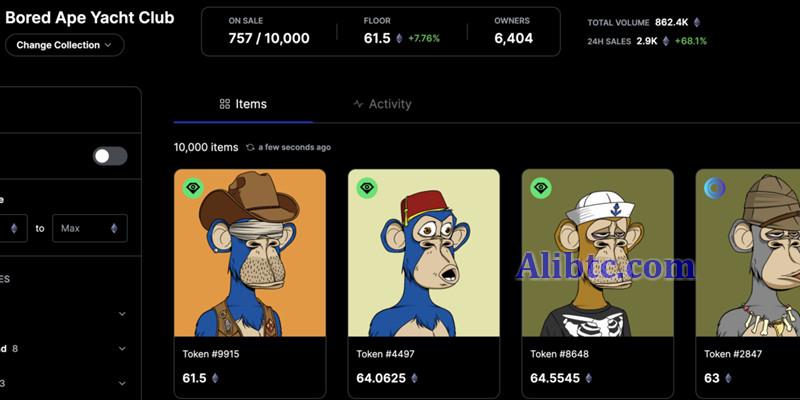Open the cowboy hat ape thumbnail
800x400 pixels.
pyautogui.click(x=250, y=253)
